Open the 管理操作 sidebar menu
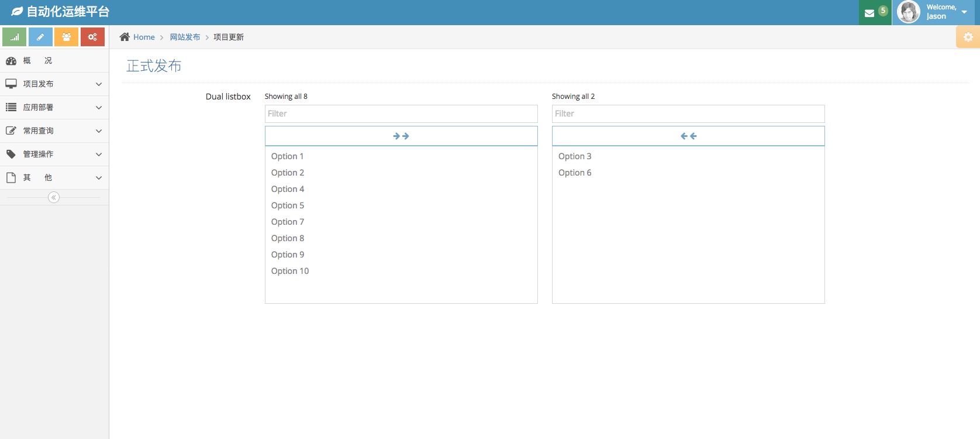 54,155
